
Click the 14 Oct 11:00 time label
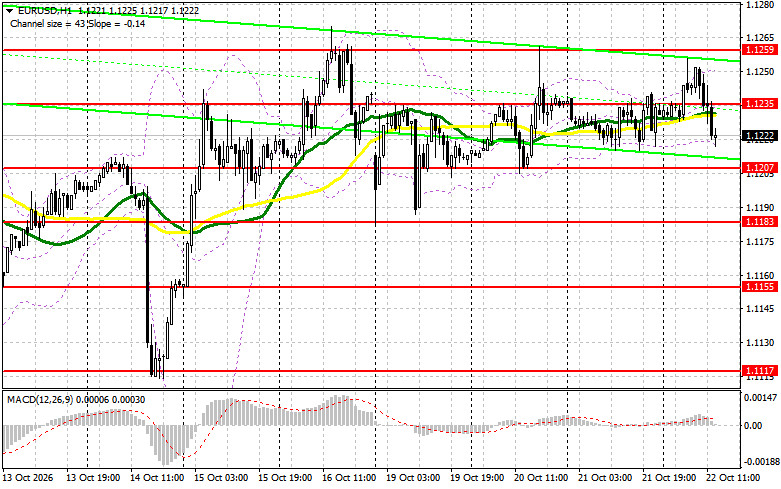157,478
